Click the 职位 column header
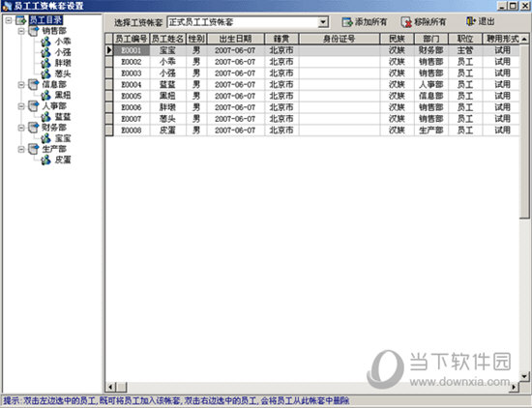The height and width of the screenshot is (408, 532). coord(465,39)
